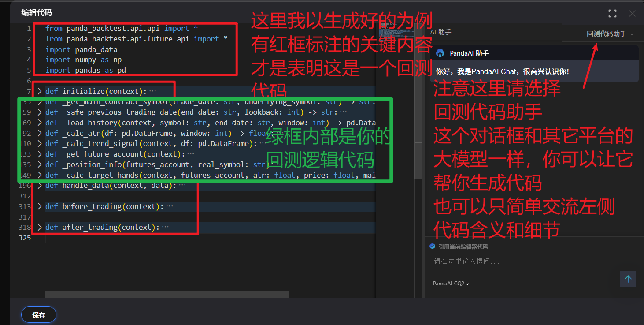Click the 'def handle_data(context, data):' text
The height and width of the screenshot is (325, 644).
tap(111, 185)
